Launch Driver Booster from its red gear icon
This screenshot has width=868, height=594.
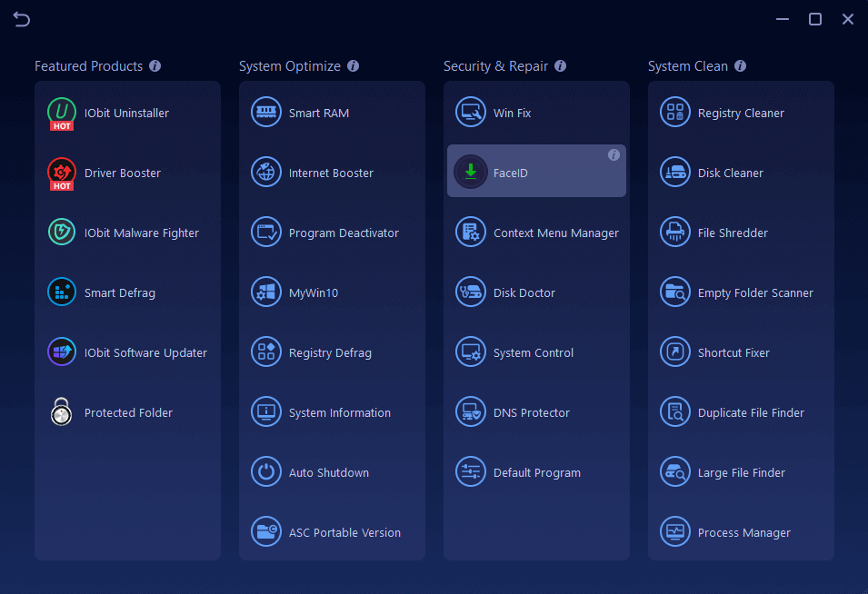(x=62, y=173)
